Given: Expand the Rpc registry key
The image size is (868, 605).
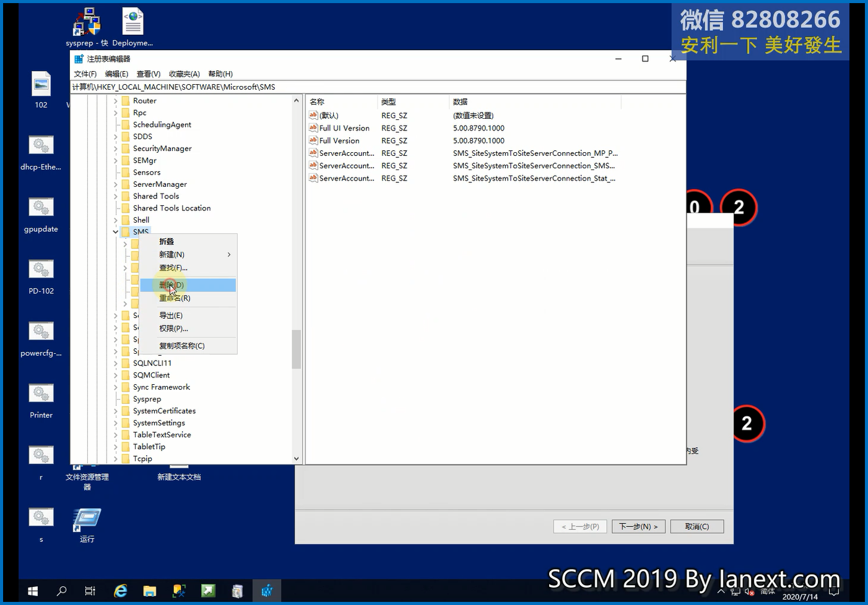Looking at the screenshot, I should click(x=116, y=113).
